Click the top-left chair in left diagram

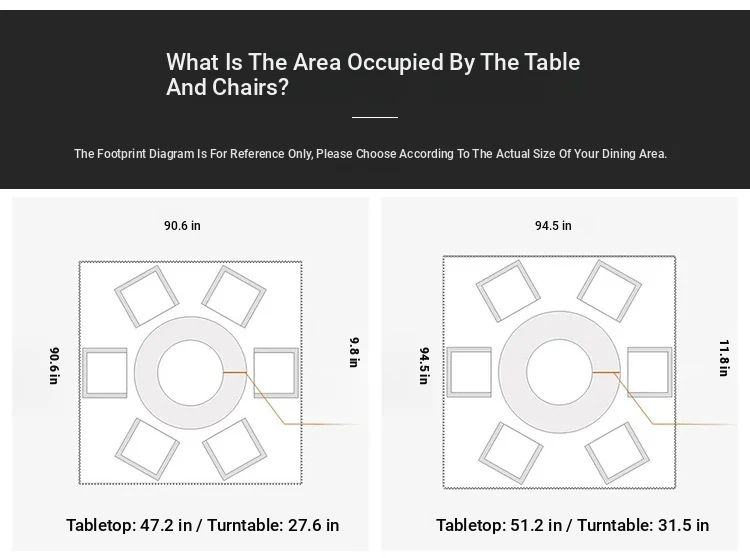(146, 297)
